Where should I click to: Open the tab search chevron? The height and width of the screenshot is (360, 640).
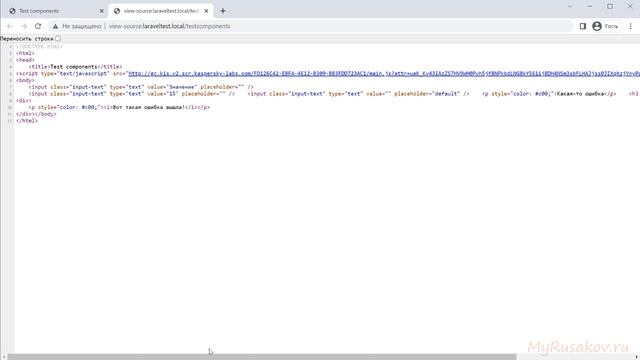570,6
